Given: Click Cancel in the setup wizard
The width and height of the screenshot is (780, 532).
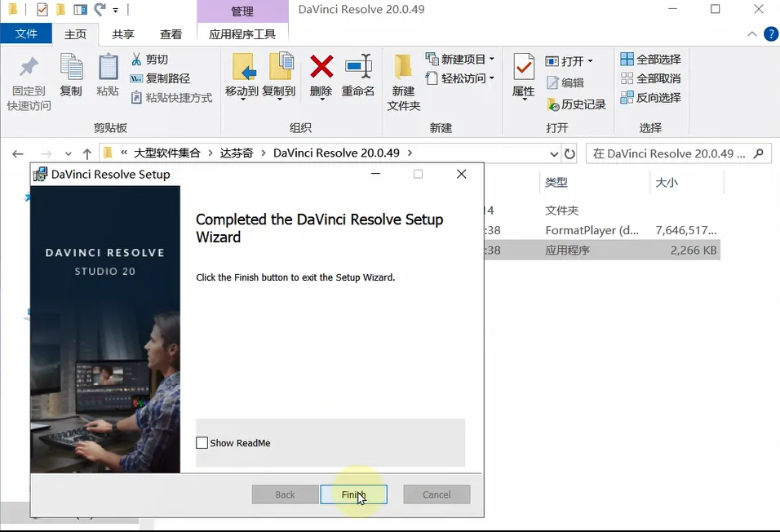Looking at the screenshot, I should [437, 494].
